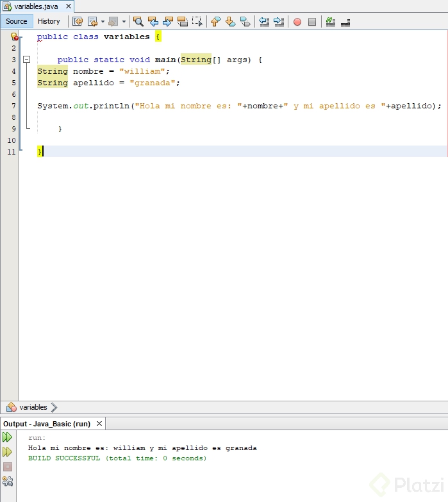Click line number 2 in gutter
Screen dimensions: 448x502
click(13, 48)
